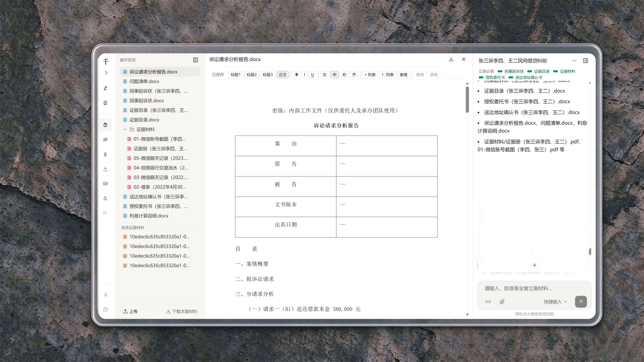644x362 pixels.
Task: Open the video camera icon in left sidebar
Action: tap(105, 183)
